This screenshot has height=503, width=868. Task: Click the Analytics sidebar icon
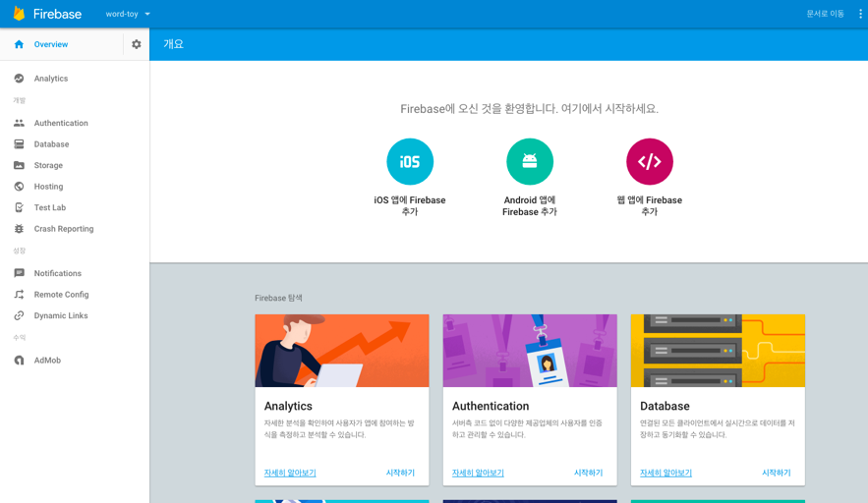(19, 79)
